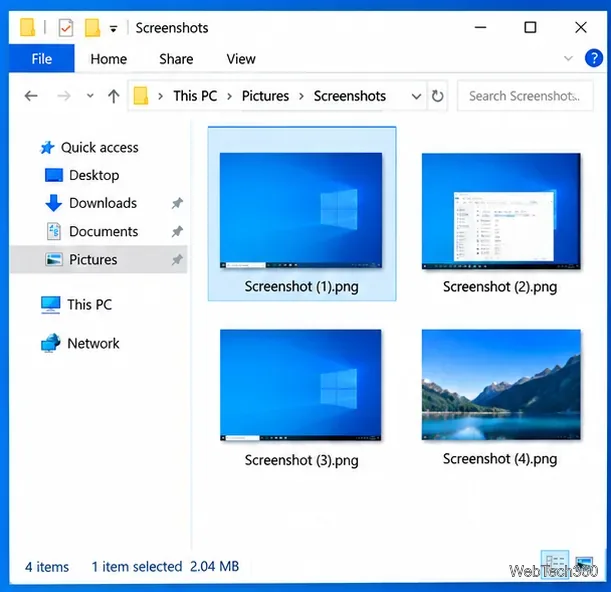Open Desktop in navigation pane
Image resolution: width=611 pixels, height=592 pixels.
click(94, 175)
